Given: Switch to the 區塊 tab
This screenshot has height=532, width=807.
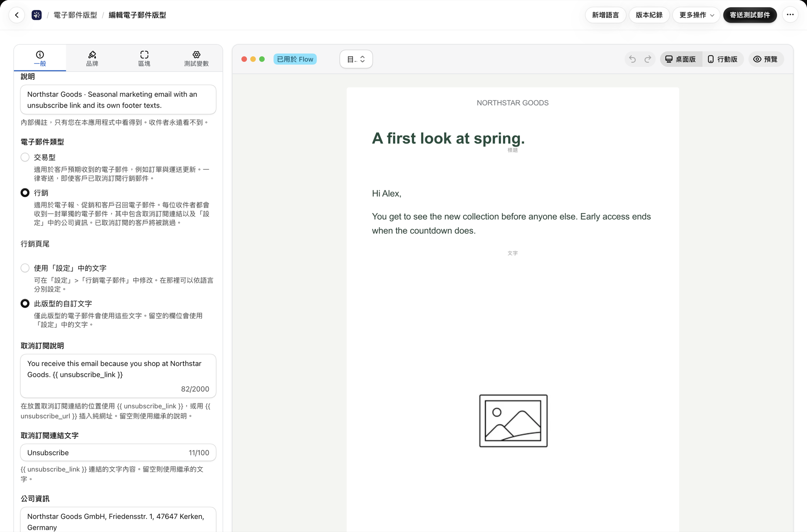Looking at the screenshot, I should tap(144, 58).
